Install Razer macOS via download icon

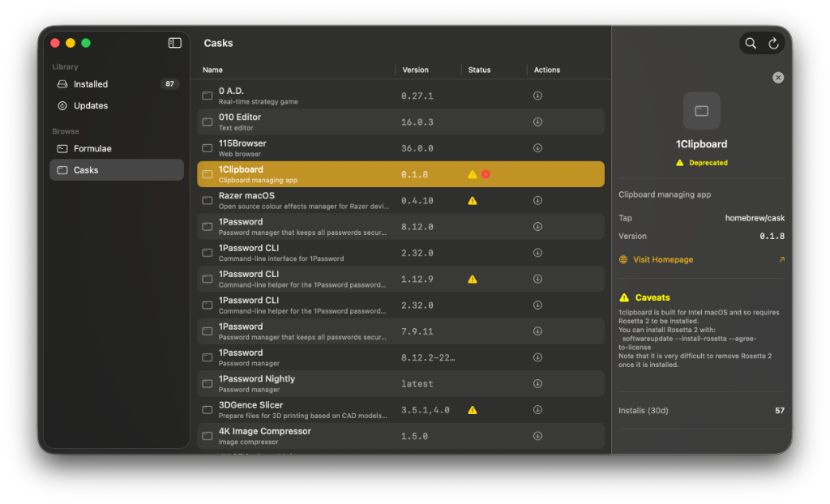[537, 201]
